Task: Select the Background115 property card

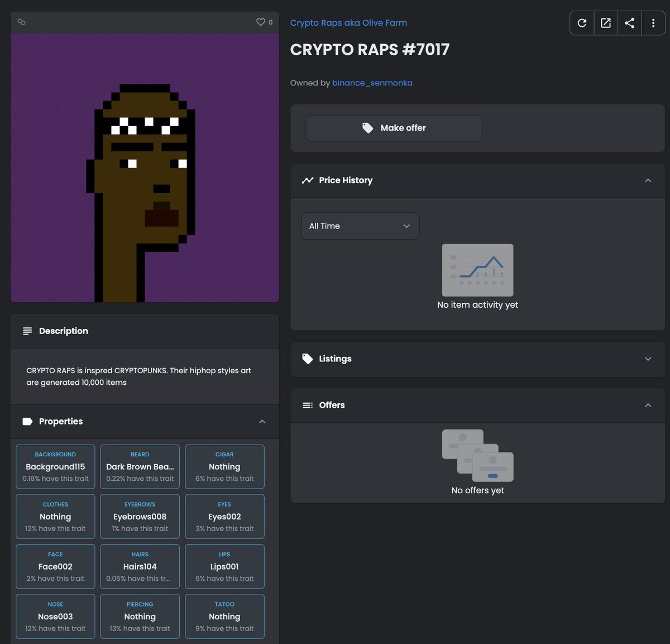Action: [55, 467]
